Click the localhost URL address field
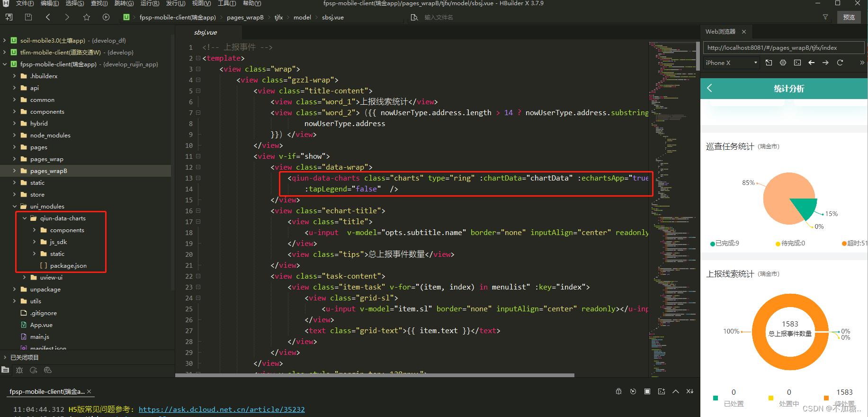The width and height of the screenshot is (868, 417). [783, 48]
